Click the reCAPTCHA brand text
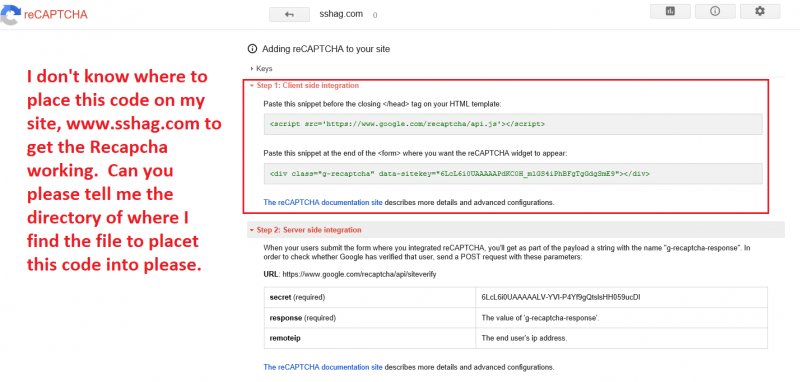This screenshot has width=800, height=382. tap(56, 14)
